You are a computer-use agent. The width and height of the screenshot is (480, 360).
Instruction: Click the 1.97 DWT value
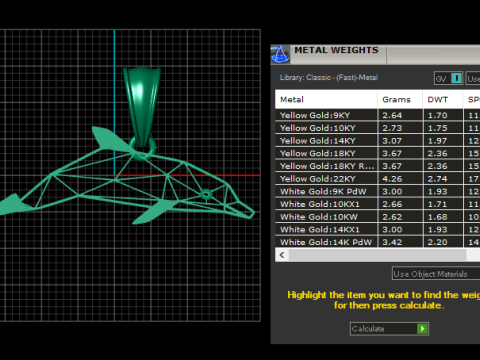click(437, 141)
